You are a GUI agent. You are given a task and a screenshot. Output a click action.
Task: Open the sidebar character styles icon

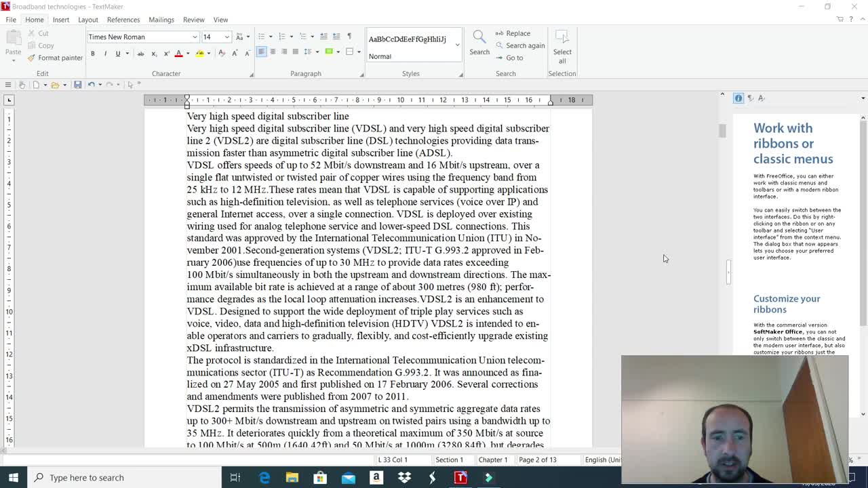coord(762,98)
